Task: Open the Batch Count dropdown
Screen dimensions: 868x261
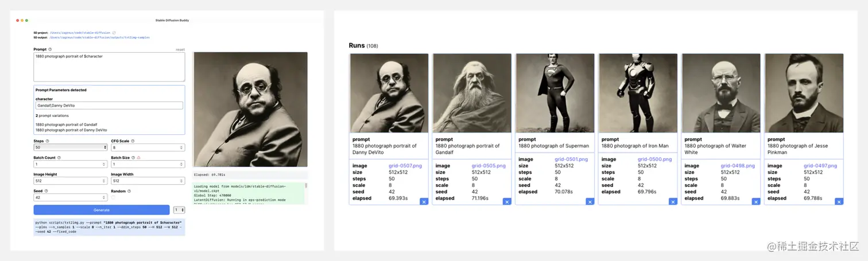Action: pos(71,164)
